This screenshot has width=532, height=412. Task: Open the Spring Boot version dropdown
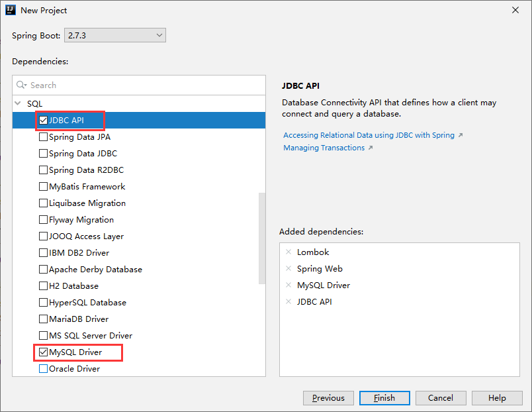[x=115, y=35]
